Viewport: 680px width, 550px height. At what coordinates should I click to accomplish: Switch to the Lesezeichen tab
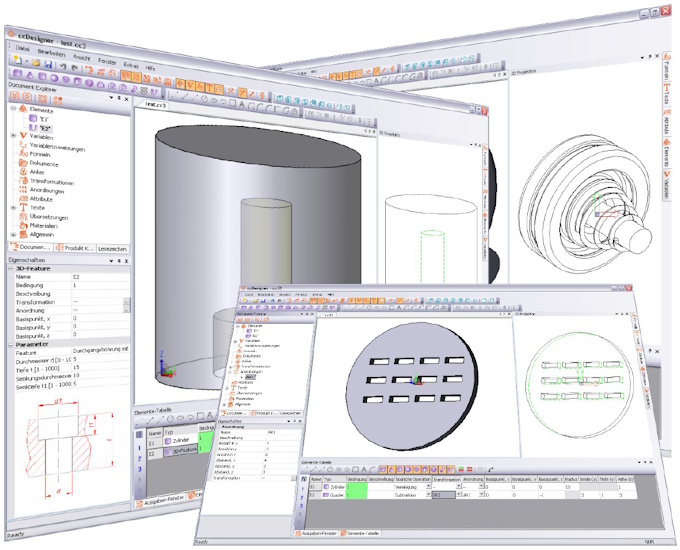(111, 248)
